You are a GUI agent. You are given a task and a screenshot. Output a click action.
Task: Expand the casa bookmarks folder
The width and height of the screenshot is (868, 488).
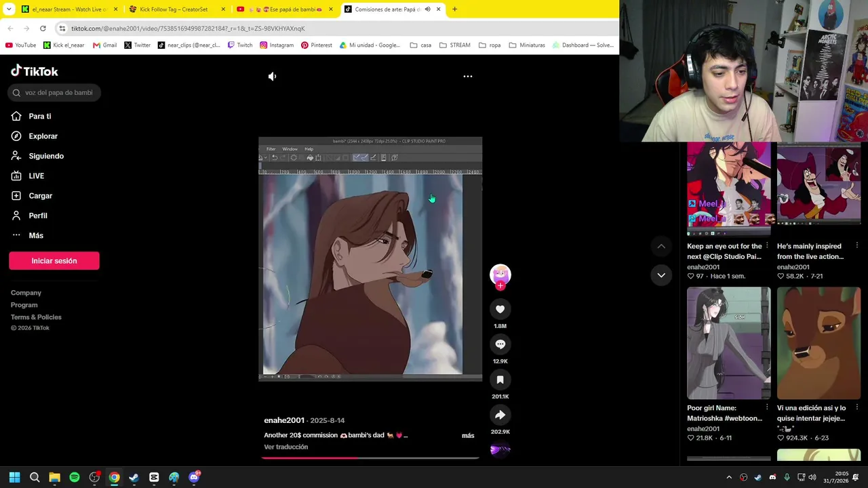point(420,45)
